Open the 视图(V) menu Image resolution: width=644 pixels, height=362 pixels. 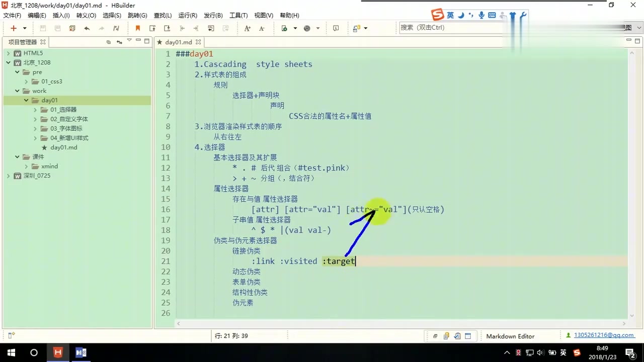tap(263, 15)
